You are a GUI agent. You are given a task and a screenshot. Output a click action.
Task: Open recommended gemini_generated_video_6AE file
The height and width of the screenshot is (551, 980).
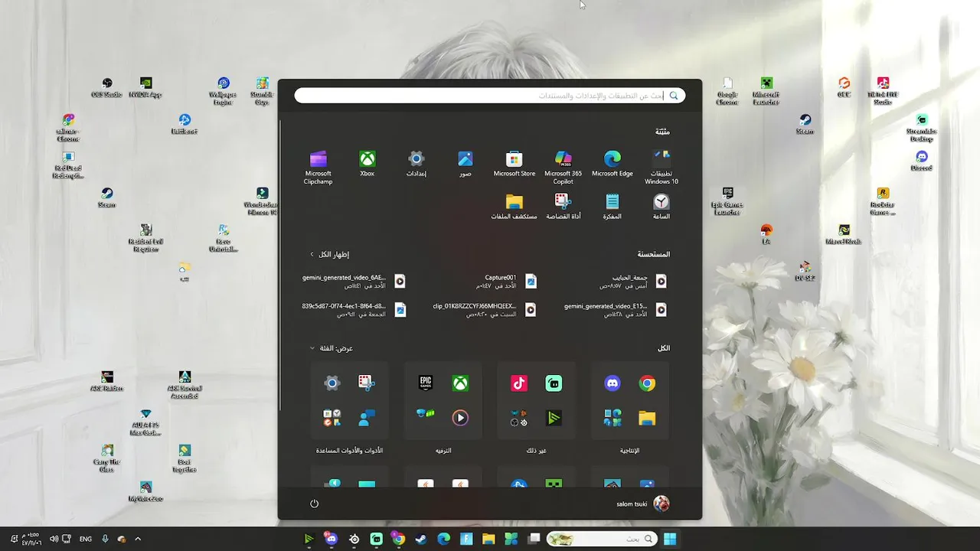click(x=354, y=282)
